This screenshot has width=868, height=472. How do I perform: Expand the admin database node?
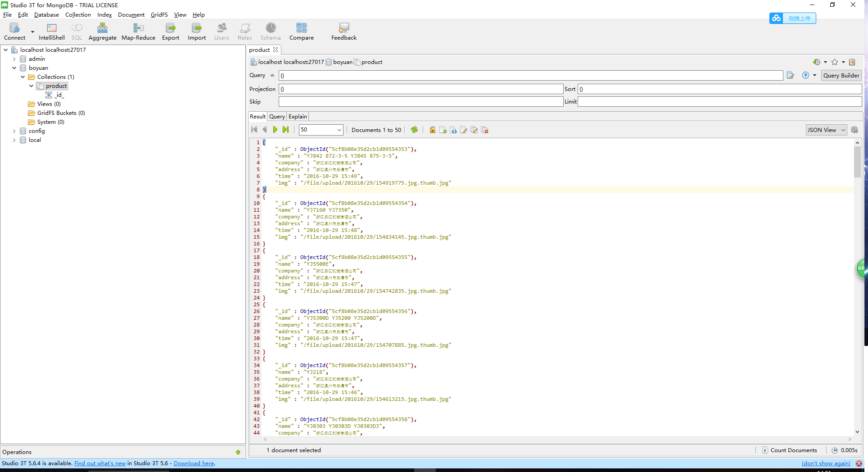coord(14,59)
